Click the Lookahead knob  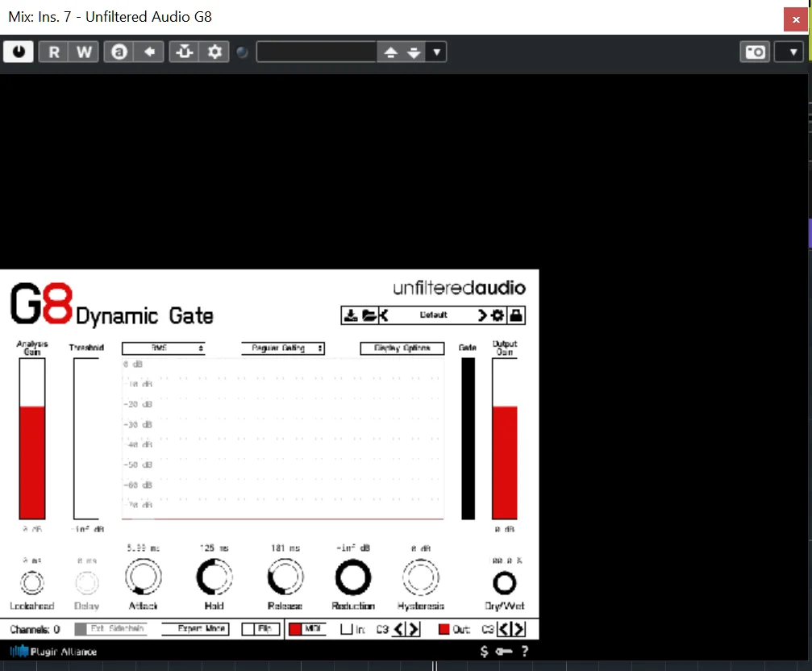pyautogui.click(x=32, y=583)
